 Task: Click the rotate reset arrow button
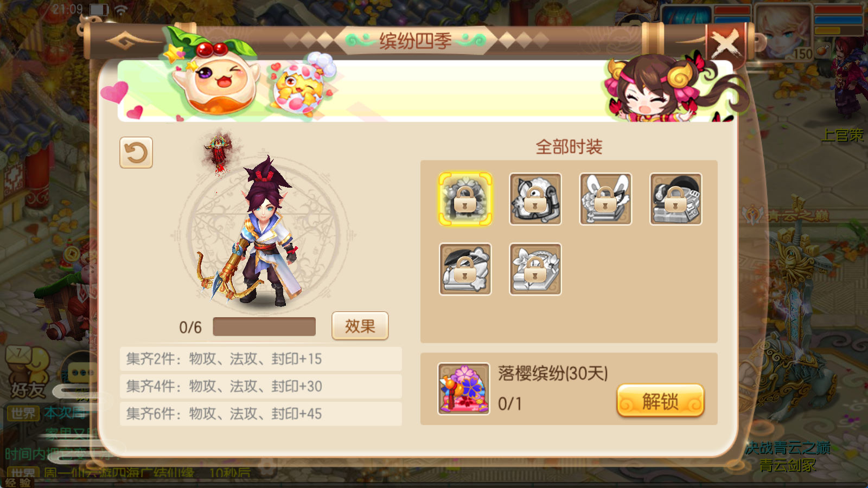(136, 152)
